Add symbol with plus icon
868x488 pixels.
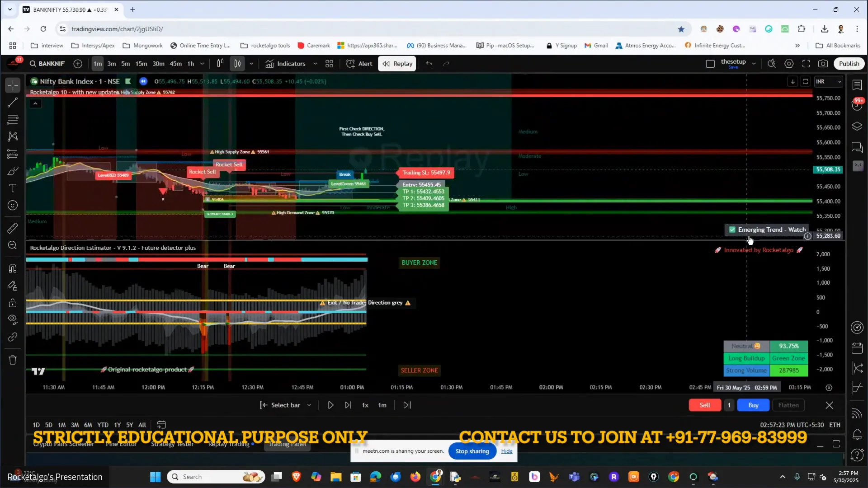(78, 64)
